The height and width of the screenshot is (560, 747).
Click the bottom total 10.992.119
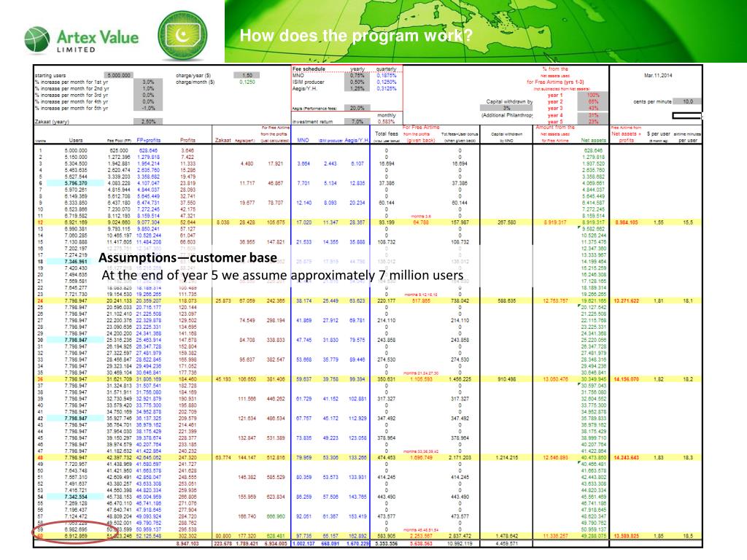(460, 543)
